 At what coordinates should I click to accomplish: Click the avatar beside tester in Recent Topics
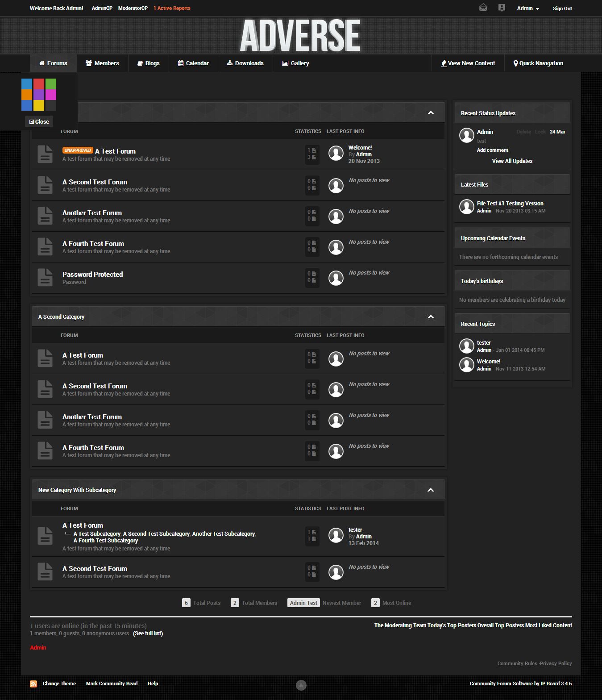[467, 346]
